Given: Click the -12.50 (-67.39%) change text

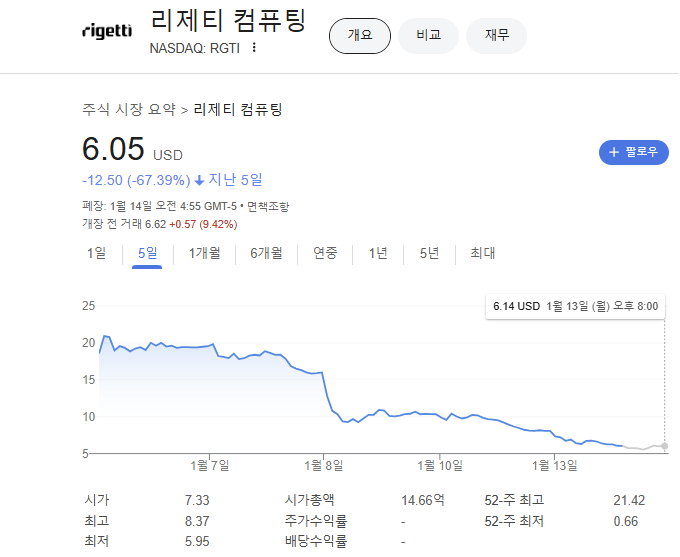Looking at the screenshot, I should tap(136, 180).
